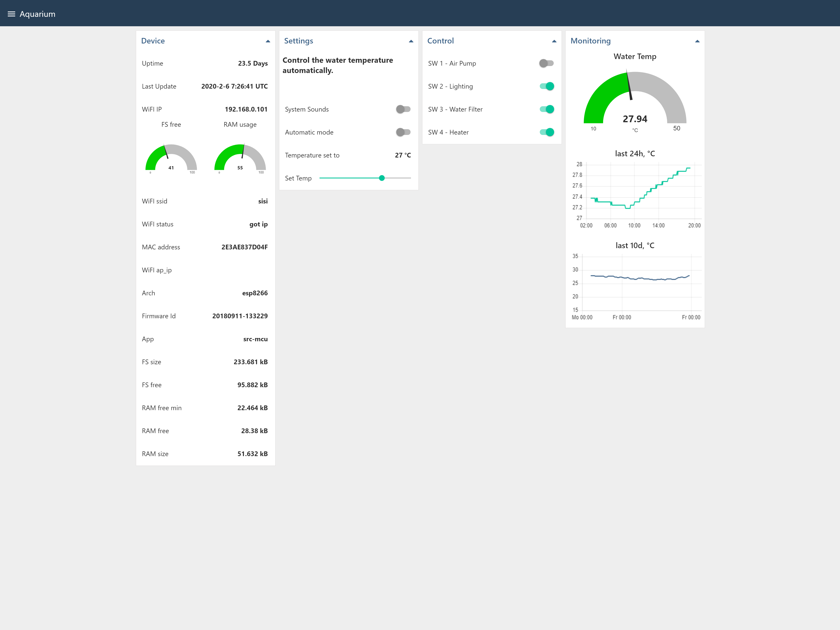Click the Set Temp slider handle
The height and width of the screenshot is (630, 840).
(x=382, y=178)
